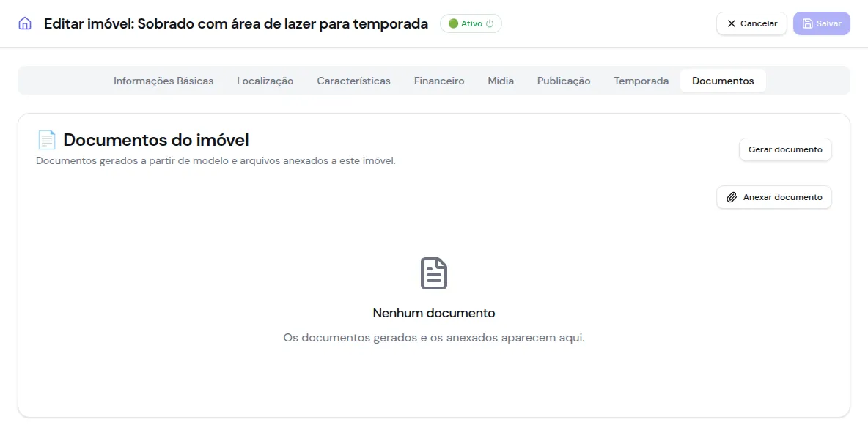Click the empty-state document icon
The image size is (868, 436).
(434, 273)
